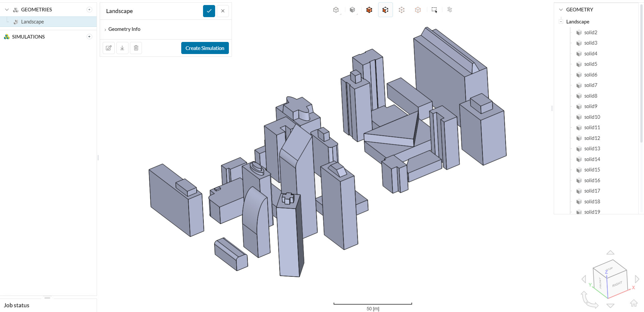Download the geometry using the download icon
The width and height of the screenshot is (644, 312).
pyautogui.click(x=122, y=48)
